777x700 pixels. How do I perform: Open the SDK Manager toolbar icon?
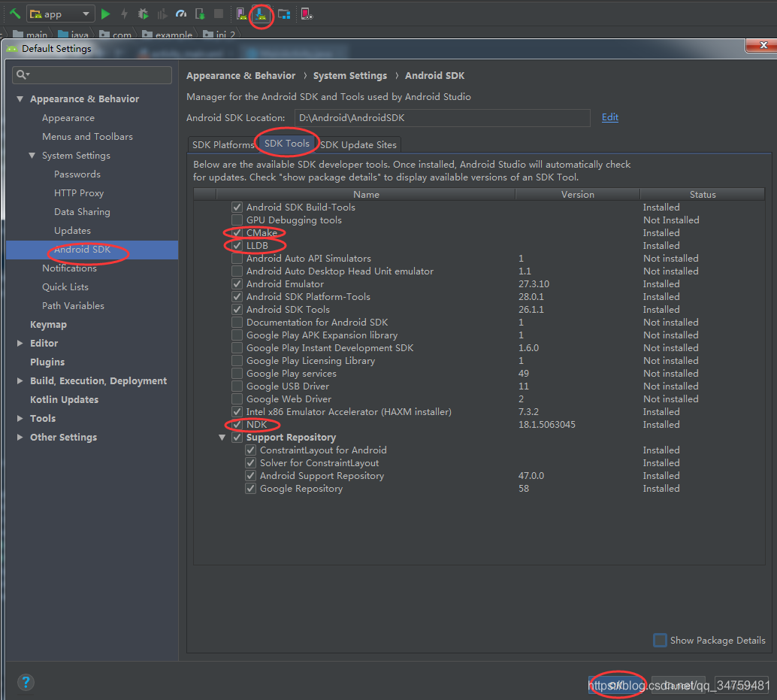point(261,14)
